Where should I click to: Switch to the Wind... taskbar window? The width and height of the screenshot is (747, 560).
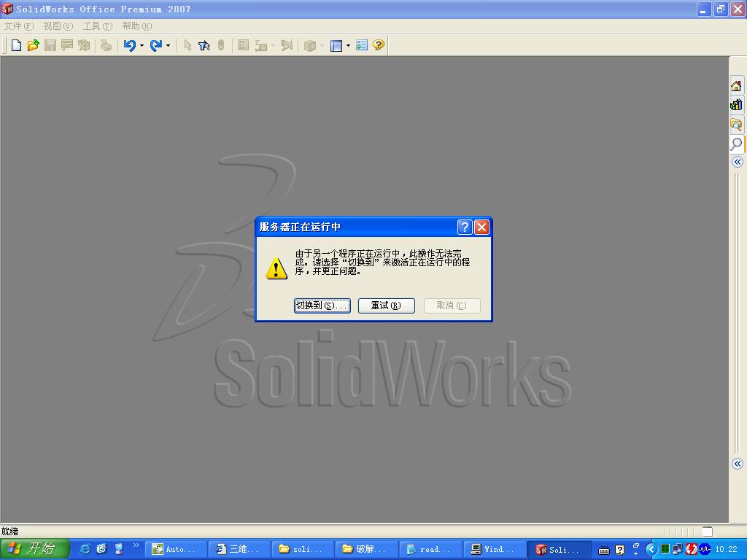pos(495,549)
